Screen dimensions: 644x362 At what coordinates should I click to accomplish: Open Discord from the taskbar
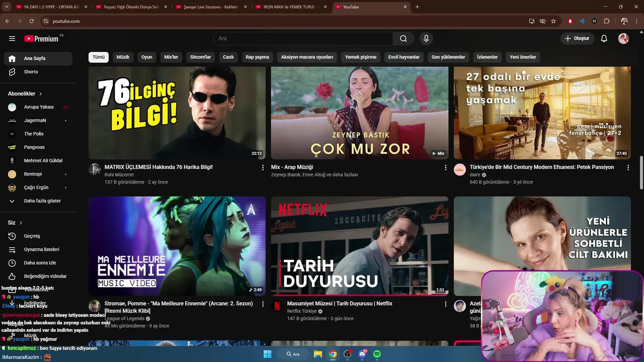362,354
